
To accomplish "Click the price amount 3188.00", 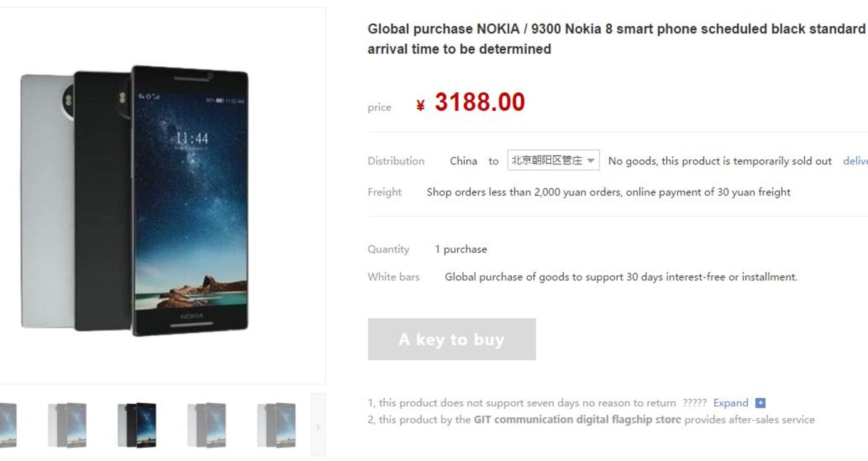I will click(x=479, y=102).
